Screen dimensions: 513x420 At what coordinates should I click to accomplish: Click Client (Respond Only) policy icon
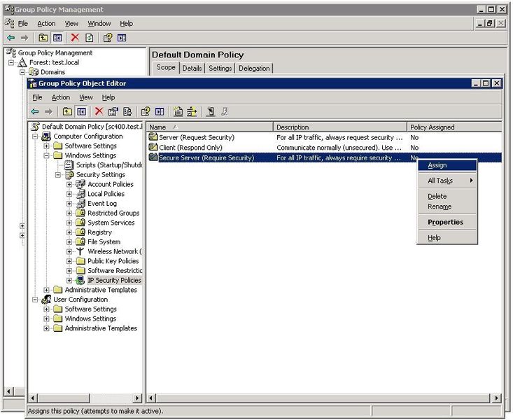[153, 147]
